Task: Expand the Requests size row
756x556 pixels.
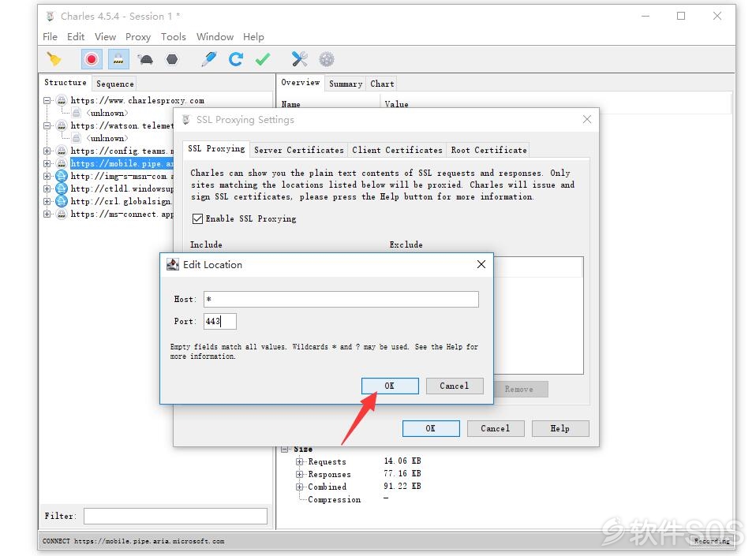Action: coord(299,461)
